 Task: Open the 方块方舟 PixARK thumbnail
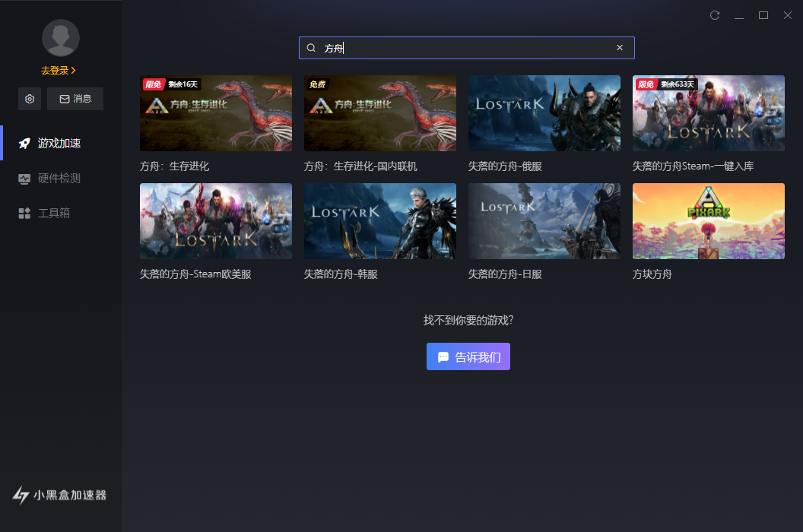[x=708, y=221]
